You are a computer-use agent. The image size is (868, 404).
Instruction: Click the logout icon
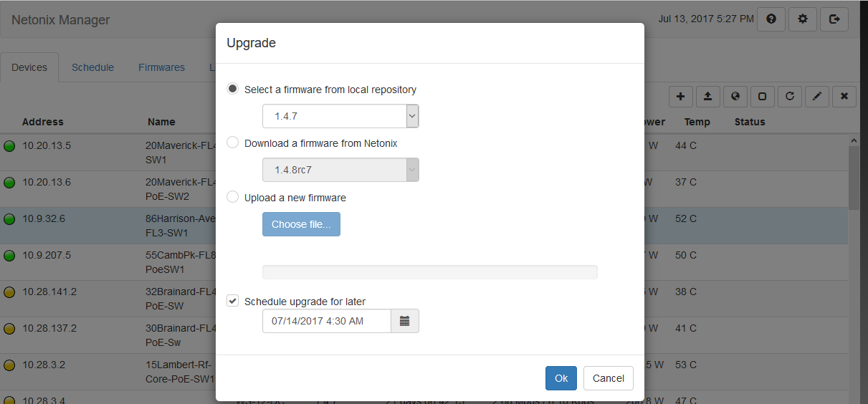pos(834,19)
